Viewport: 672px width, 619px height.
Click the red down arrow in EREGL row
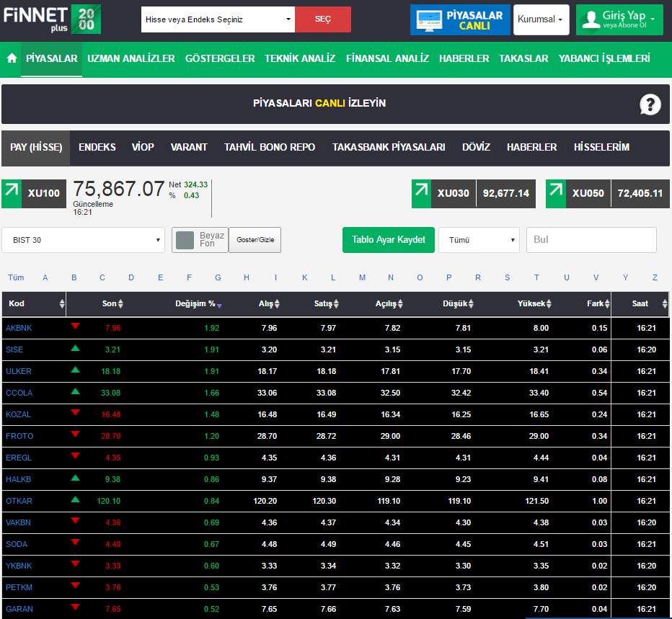[x=76, y=455]
